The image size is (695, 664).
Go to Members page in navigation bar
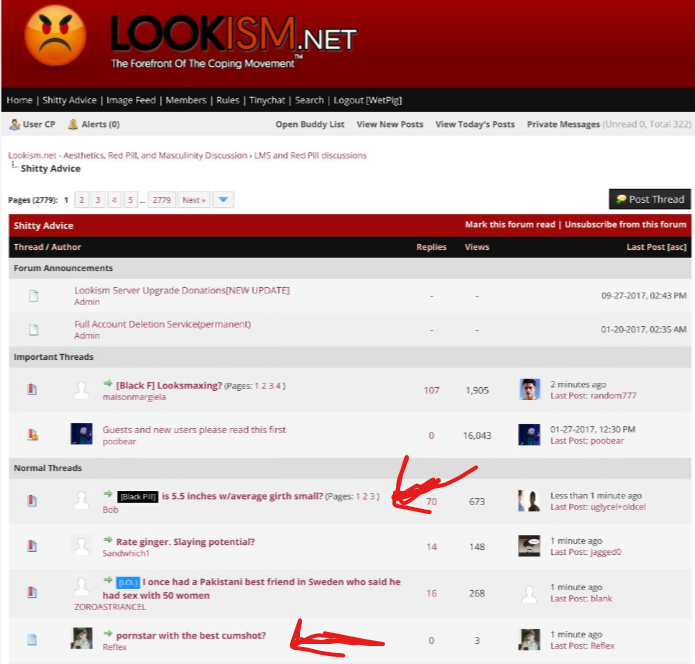(x=186, y=100)
